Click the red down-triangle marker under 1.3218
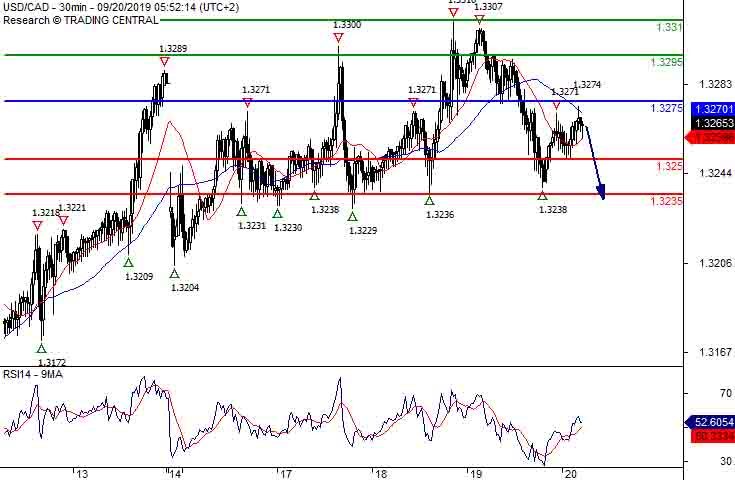 tap(38, 226)
